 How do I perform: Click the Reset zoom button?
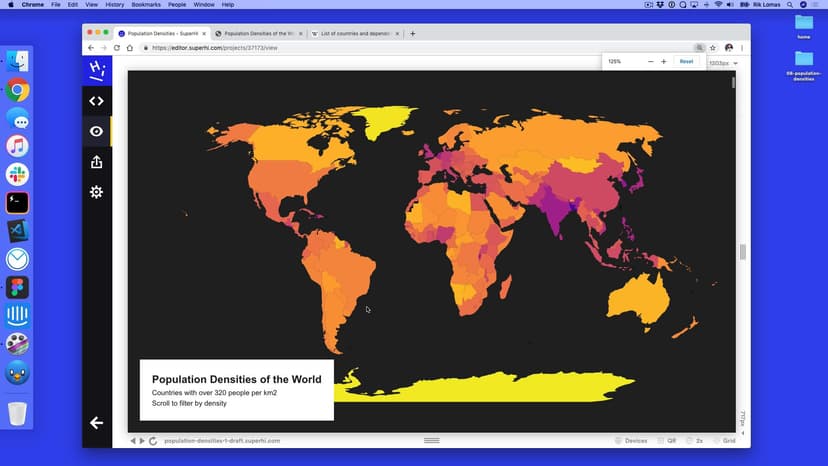pos(686,62)
